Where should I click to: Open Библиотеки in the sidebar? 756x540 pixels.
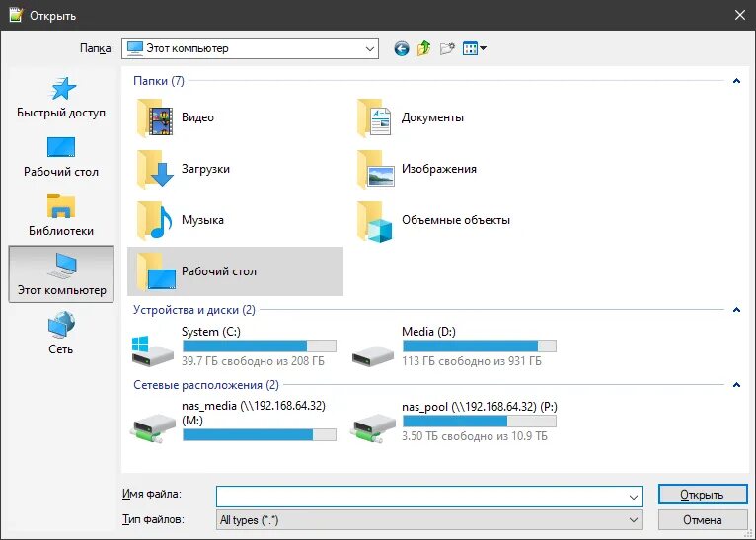pyautogui.click(x=61, y=216)
